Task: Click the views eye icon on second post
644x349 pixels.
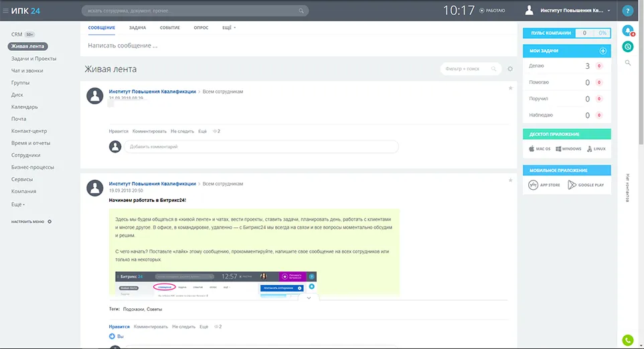Action: click(x=216, y=327)
